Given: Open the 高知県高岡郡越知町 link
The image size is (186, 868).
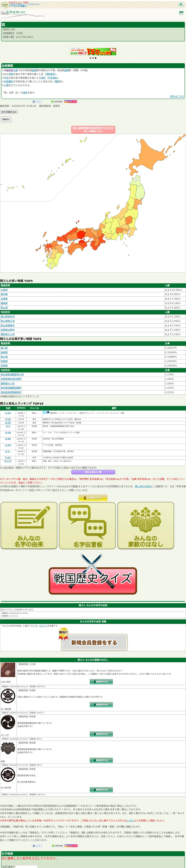Looking at the screenshot, I should coord(11,392).
